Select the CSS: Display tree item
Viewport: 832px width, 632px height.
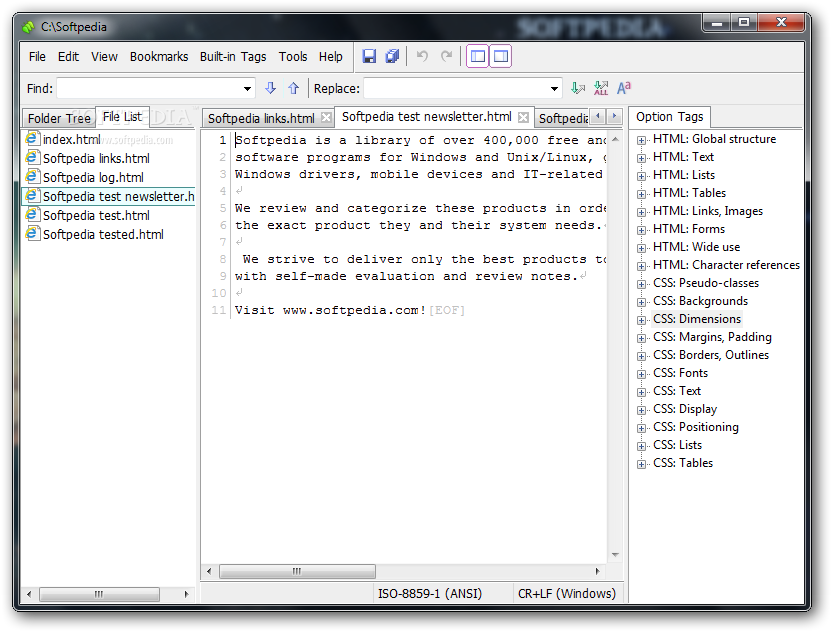[684, 409]
